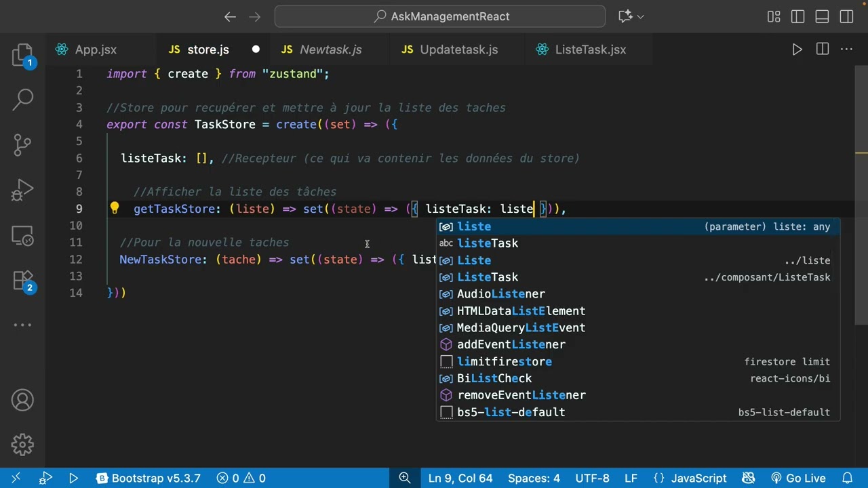Image resolution: width=868 pixels, height=488 pixels.
Task: Select the 'listeTask' abc suggestion
Action: coord(638,243)
